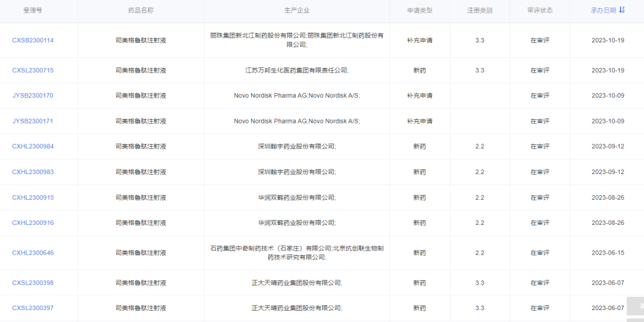Open acceptance number JYSB2300170
Screen dimensions: 644x322
coord(33,95)
